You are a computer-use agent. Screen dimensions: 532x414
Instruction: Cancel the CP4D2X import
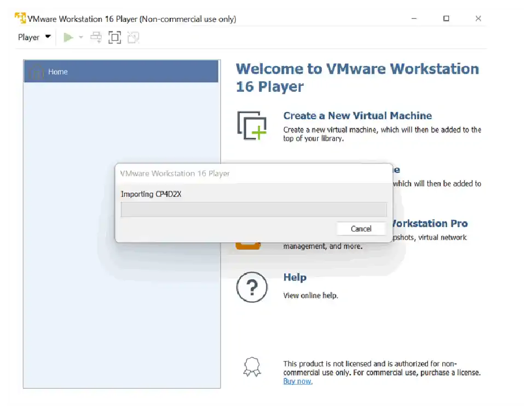coord(361,229)
